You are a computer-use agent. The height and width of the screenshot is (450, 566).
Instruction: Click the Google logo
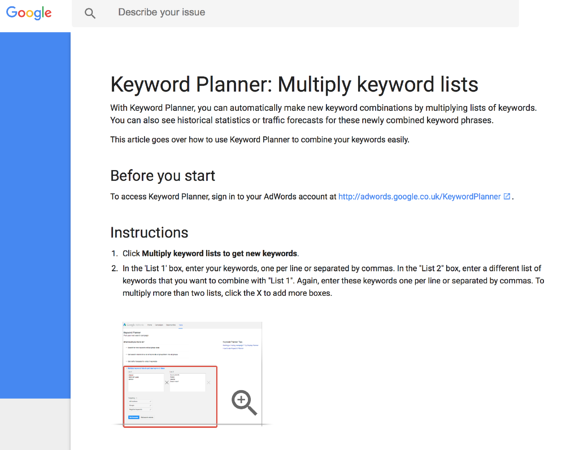pos(29,13)
